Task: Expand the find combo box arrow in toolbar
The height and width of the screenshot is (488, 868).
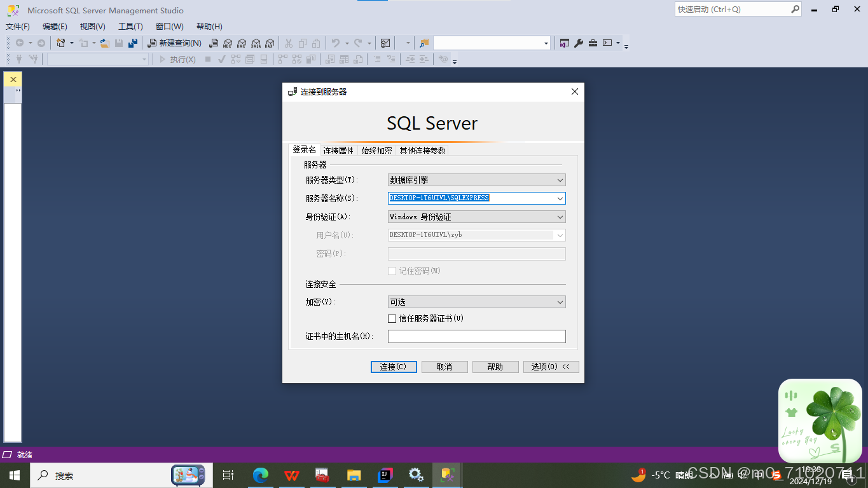Action: point(546,43)
